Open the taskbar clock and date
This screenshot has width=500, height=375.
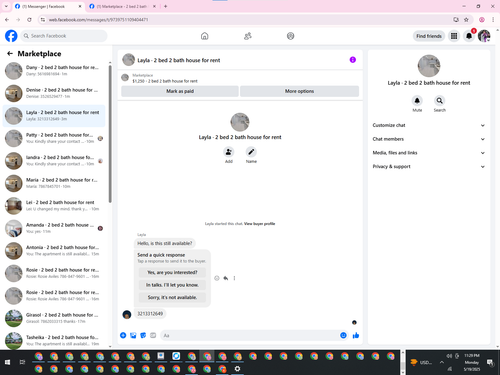coord(472,362)
